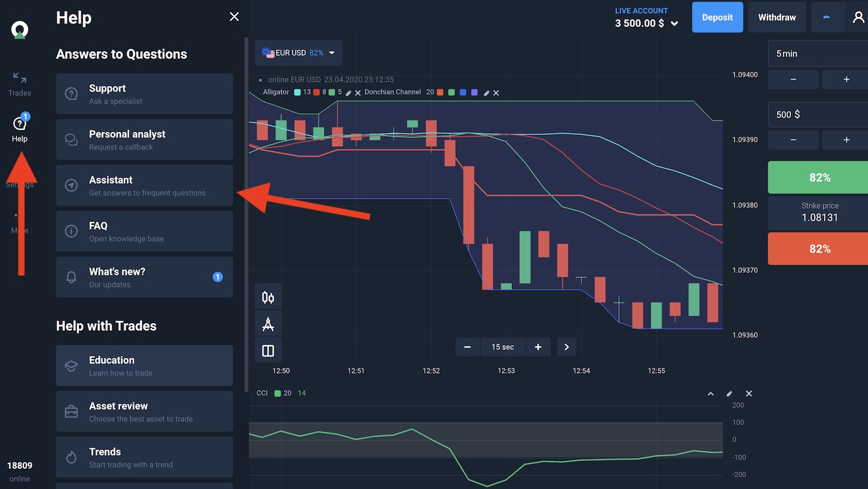Click the Alligator teal color swatch
The width and height of the screenshot is (868, 489).
coord(297,92)
